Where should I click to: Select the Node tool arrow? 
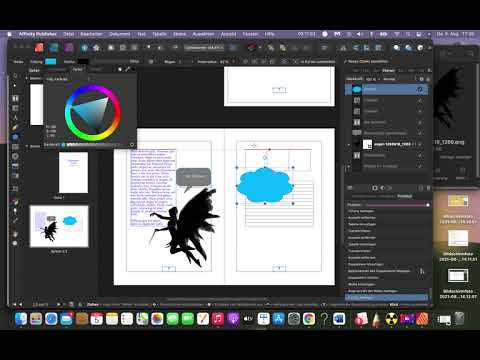point(15,85)
